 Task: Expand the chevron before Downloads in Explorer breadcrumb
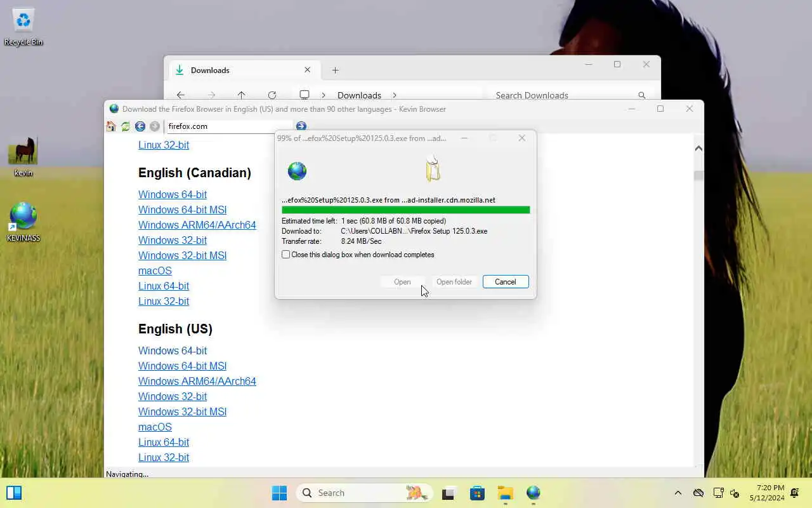[324, 95]
